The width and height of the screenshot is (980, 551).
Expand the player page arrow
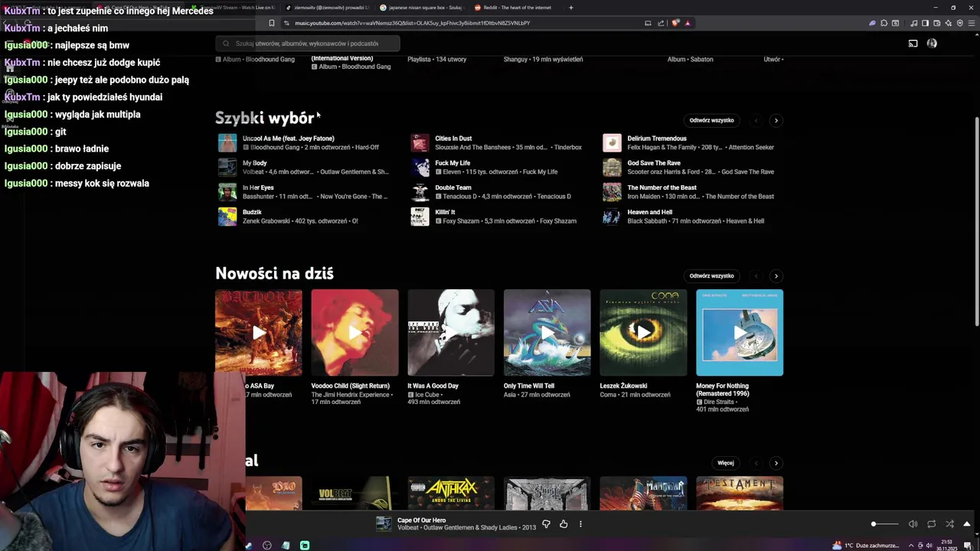tap(967, 524)
